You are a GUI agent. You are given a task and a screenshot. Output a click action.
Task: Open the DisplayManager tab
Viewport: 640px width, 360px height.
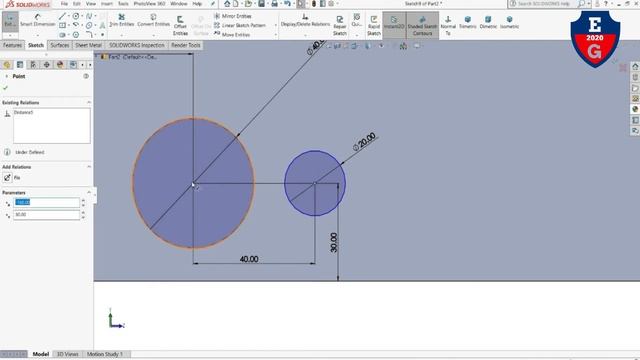coord(60,65)
